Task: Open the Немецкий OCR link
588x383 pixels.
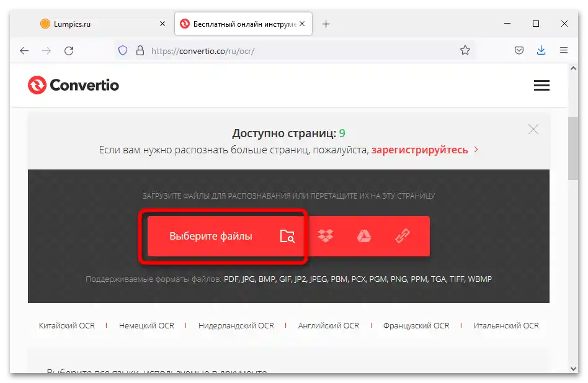Action: 146,326
